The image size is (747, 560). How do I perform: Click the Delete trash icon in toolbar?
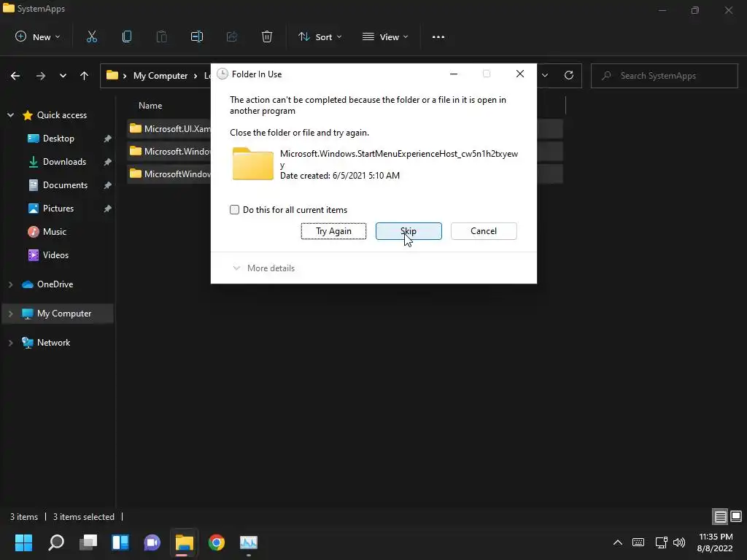267,36
